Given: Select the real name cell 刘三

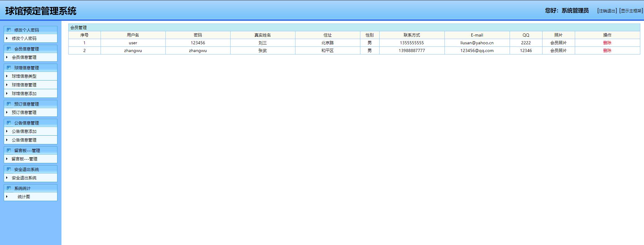Looking at the screenshot, I should [x=263, y=43].
